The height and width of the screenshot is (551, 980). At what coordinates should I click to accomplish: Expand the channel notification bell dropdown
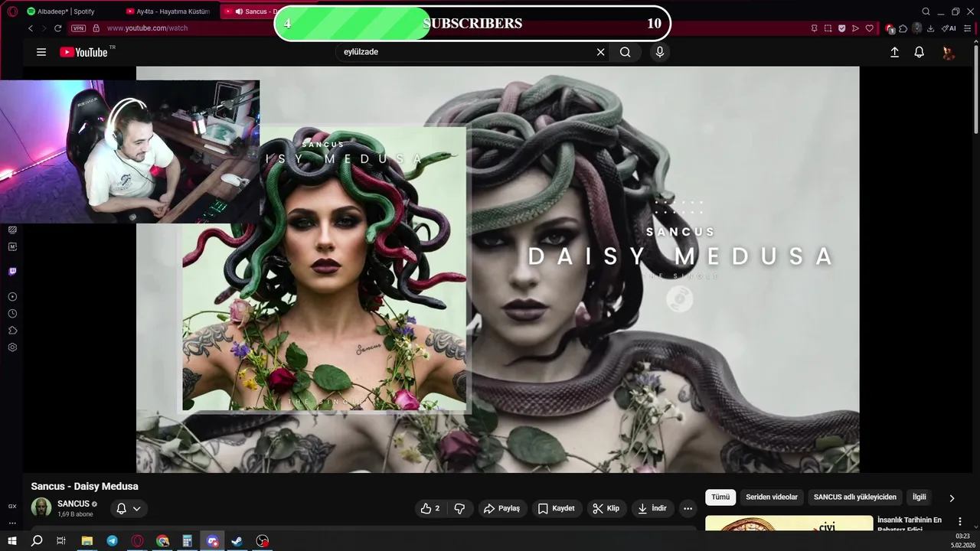[x=129, y=508]
